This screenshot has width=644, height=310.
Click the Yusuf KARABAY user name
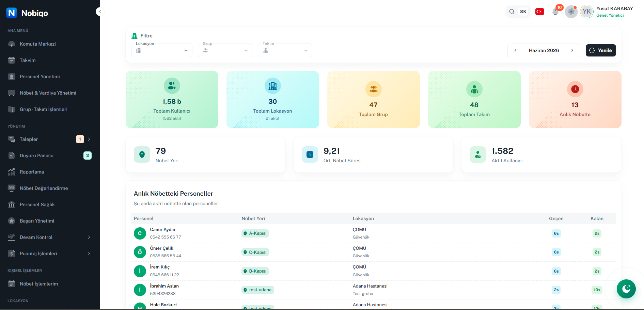point(615,9)
